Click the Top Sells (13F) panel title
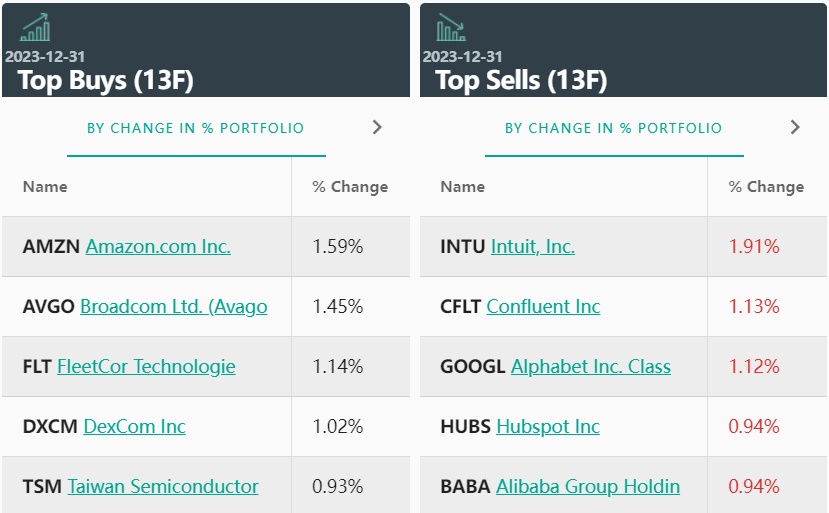The image size is (829, 513). tap(521, 80)
